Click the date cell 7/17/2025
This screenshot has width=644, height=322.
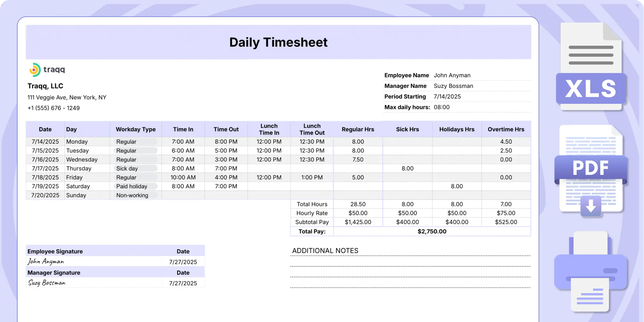pos(45,168)
